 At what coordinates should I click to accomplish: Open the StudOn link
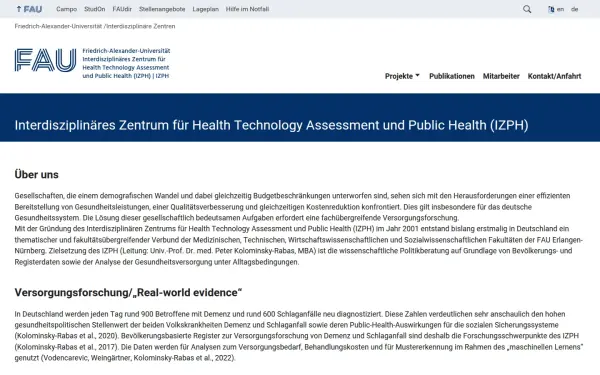pos(95,9)
